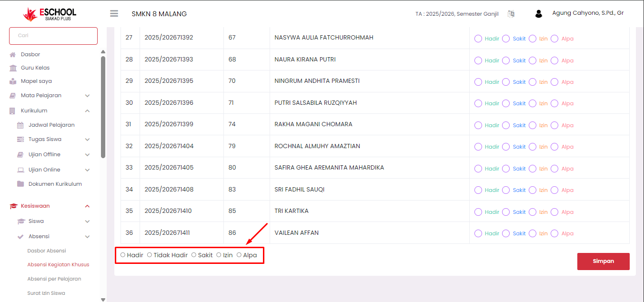This screenshot has height=302, width=644.
Task: Go to Absensi per Pelajaran
Action: 54,279
